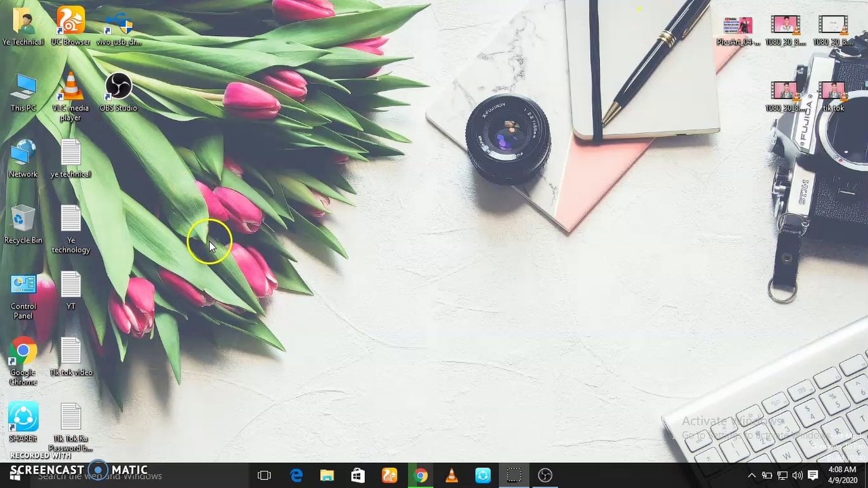This screenshot has height=488, width=868.
Task: Open SHAREit from the taskbar
Action: (483, 476)
